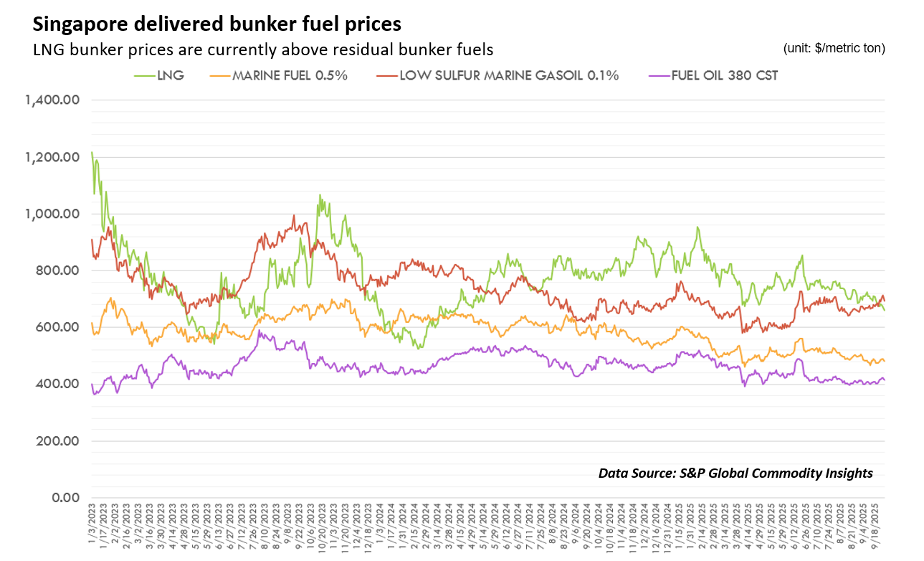Click the 1,000.00 y-axis label
Screen dimensions: 924x561
coord(51,214)
